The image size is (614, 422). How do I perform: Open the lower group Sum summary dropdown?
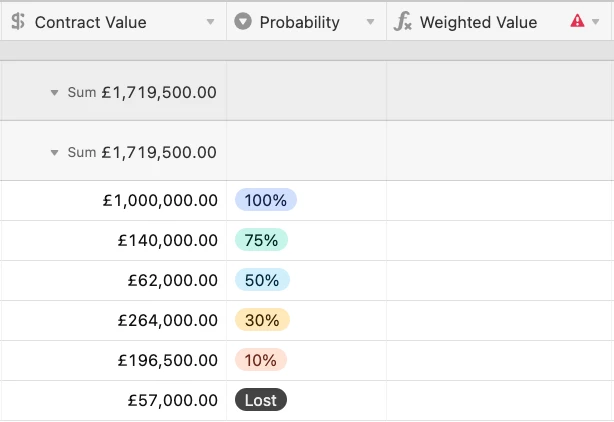click(54, 152)
